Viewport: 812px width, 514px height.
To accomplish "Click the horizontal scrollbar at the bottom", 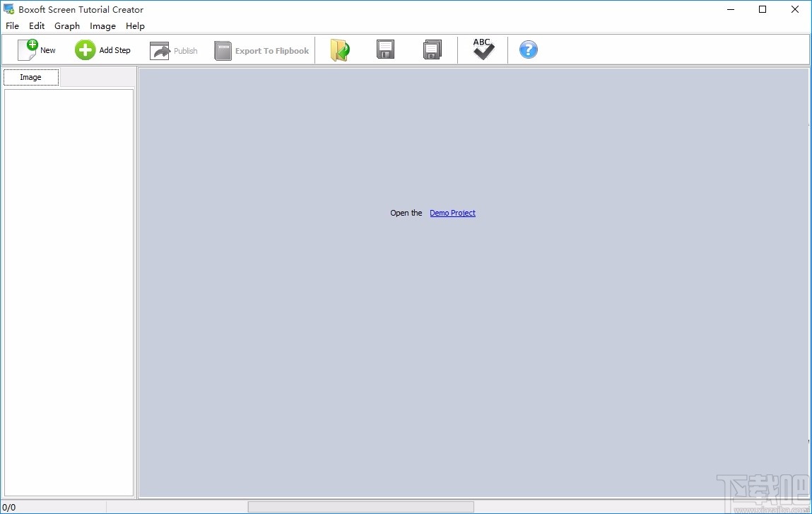I will click(x=360, y=506).
